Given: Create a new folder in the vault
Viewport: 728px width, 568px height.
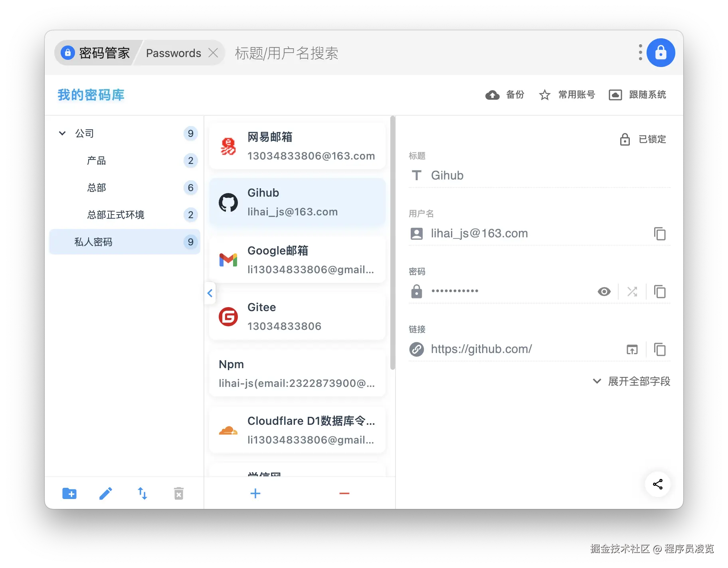Looking at the screenshot, I should 69,493.
